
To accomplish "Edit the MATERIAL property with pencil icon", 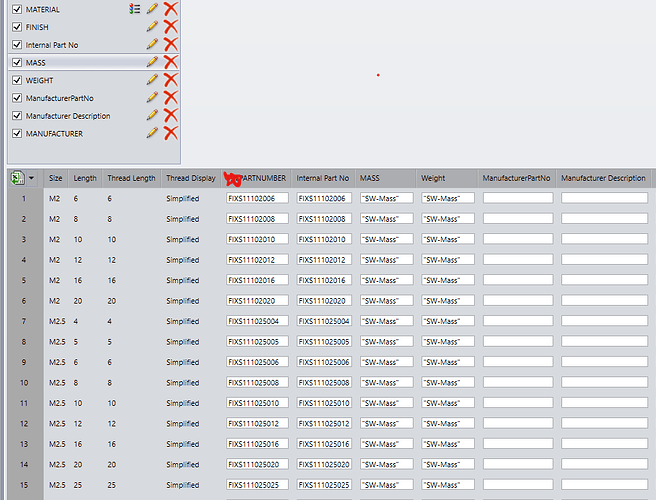I will pos(152,9).
